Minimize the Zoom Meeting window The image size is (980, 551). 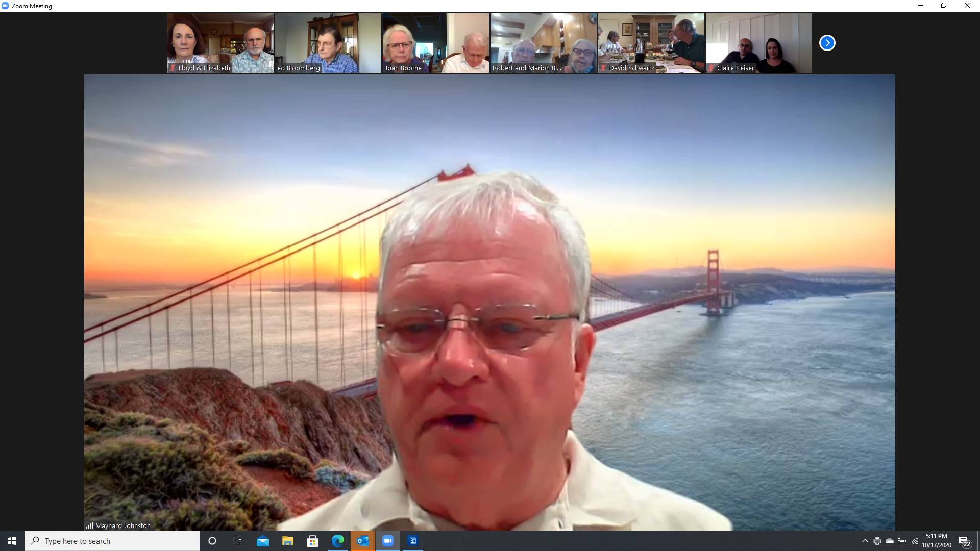point(921,6)
